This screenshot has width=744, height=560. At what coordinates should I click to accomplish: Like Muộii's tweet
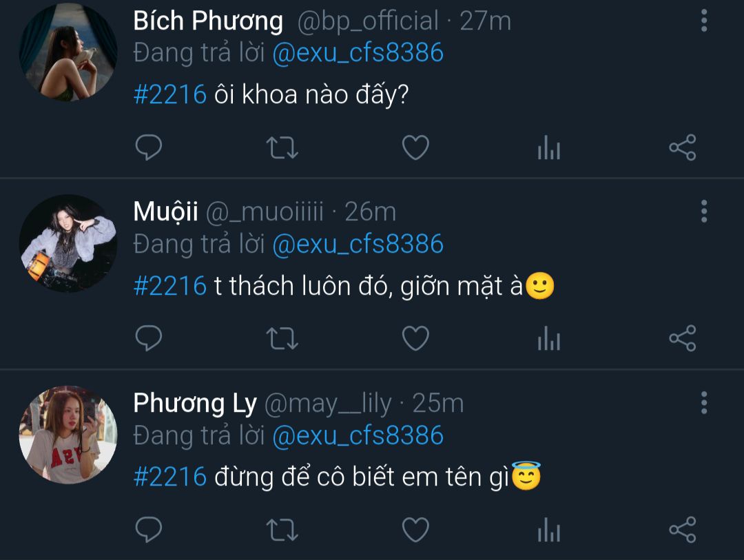tap(415, 338)
